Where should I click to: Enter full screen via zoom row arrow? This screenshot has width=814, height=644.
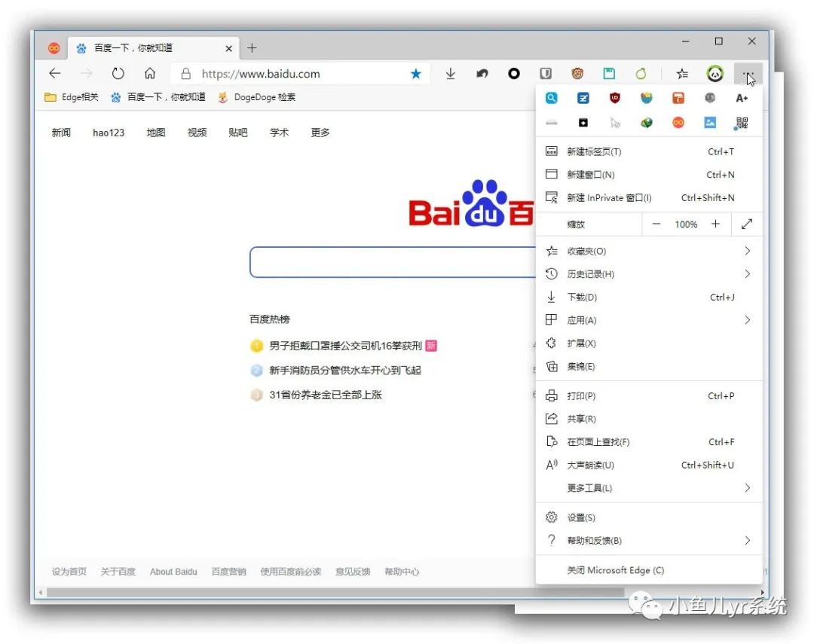tap(746, 224)
